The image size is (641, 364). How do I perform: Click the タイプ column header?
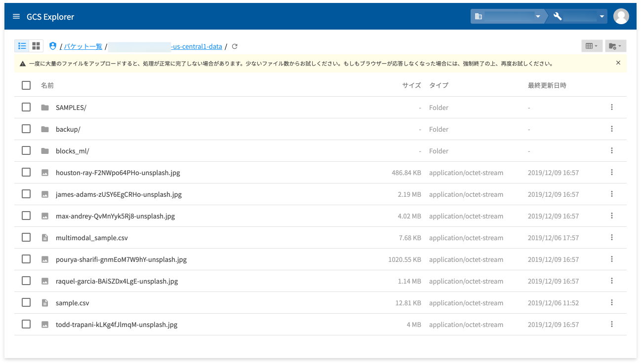point(439,85)
